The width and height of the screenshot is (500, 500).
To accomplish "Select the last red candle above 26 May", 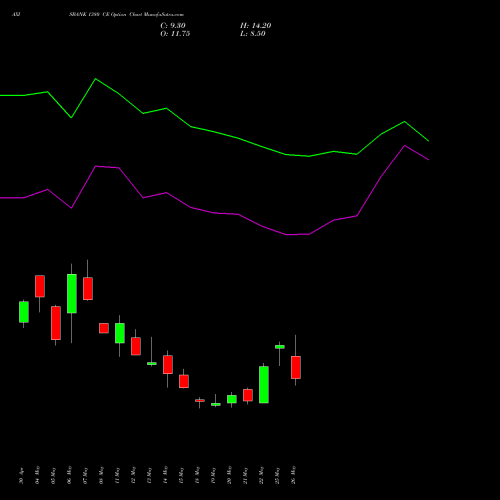I will (296, 367).
